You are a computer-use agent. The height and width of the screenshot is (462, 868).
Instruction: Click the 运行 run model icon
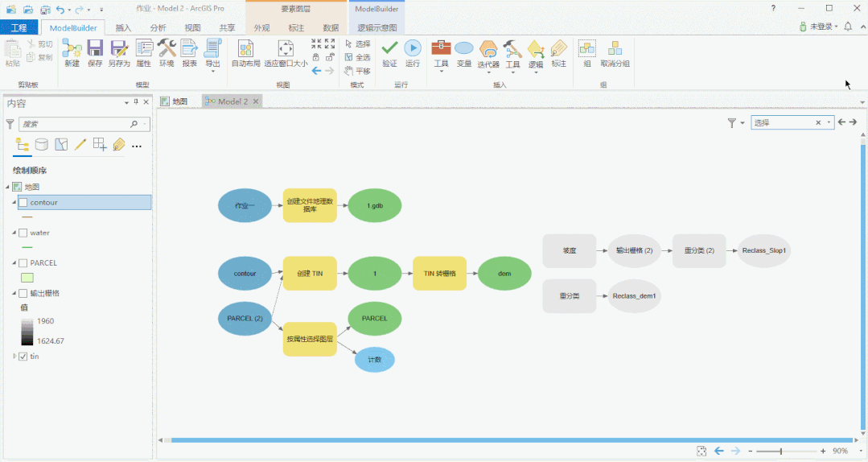(x=413, y=48)
